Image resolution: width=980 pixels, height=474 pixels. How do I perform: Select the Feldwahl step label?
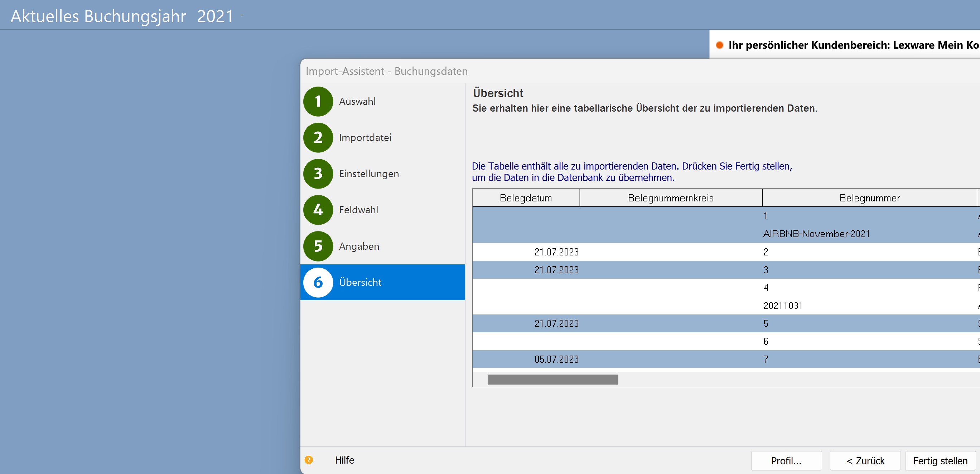tap(358, 210)
